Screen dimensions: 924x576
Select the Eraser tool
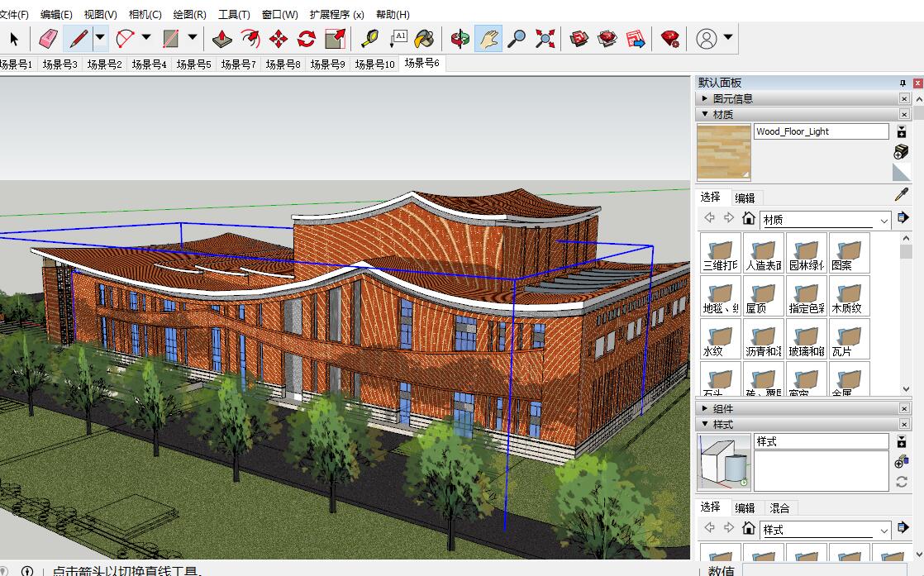pyautogui.click(x=49, y=38)
